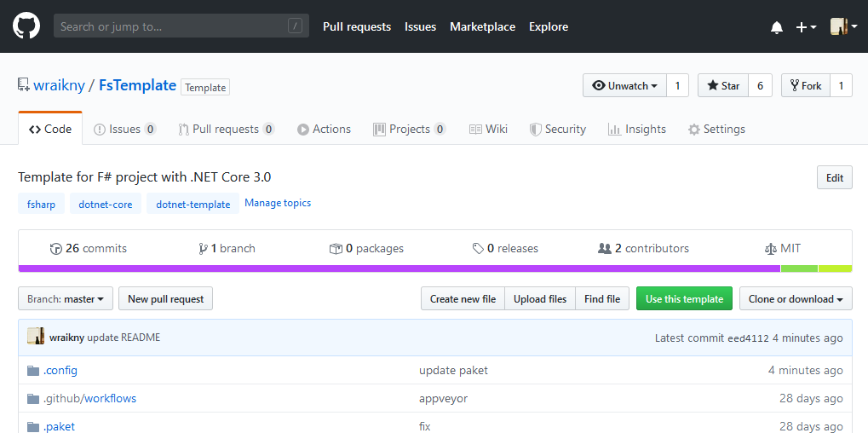
Task: Open the GitHub Octocat home logo
Action: [x=26, y=26]
